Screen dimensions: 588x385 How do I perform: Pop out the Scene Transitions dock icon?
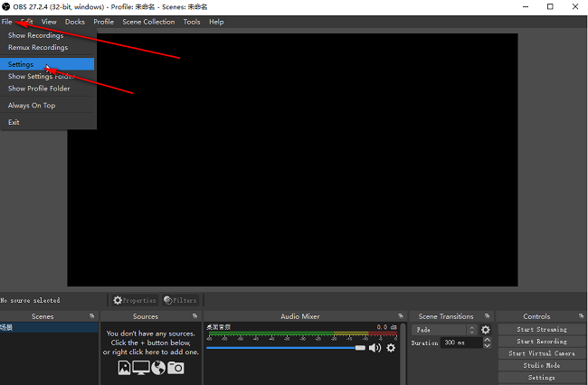(x=487, y=316)
